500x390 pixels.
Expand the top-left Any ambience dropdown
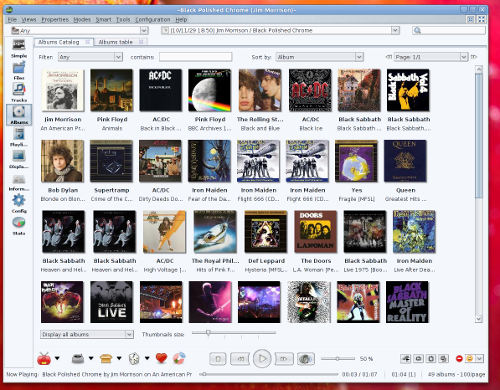pyautogui.click(x=144, y=31)
